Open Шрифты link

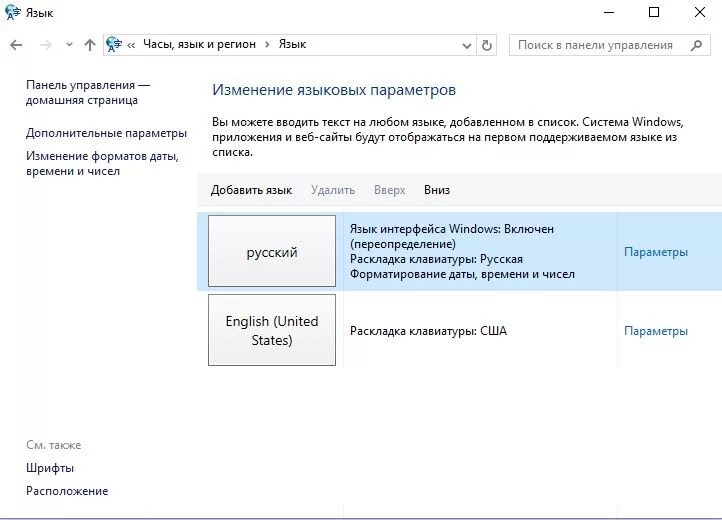[x=50, y=468]
